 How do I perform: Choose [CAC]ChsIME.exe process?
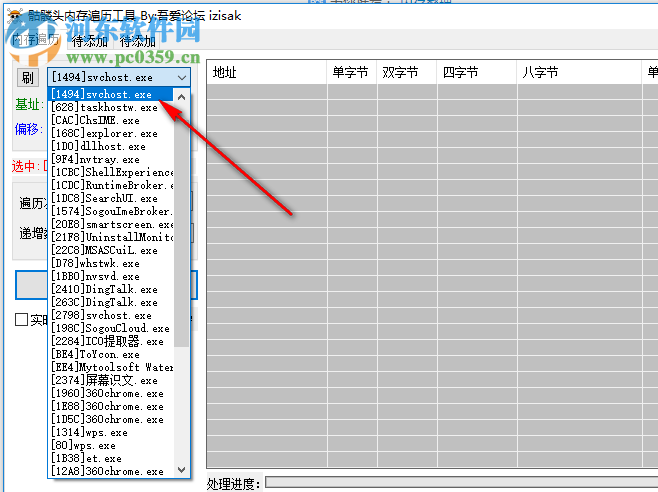(111, 120)
